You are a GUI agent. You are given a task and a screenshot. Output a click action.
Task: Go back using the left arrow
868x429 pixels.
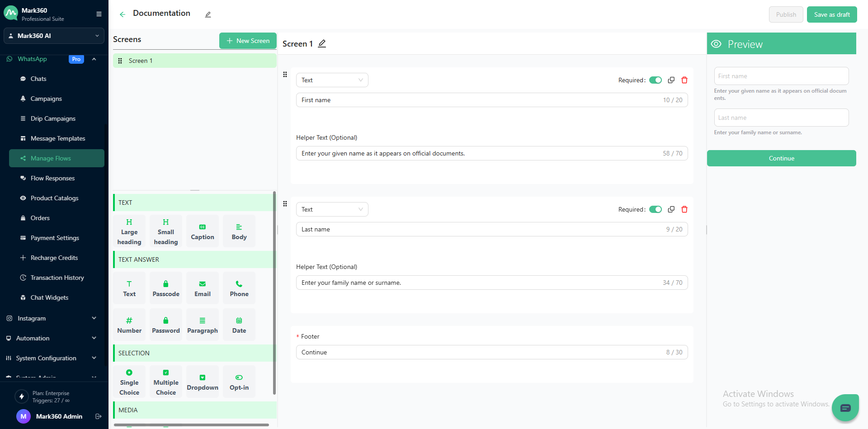pyautogui.click(x=122, y=14)
